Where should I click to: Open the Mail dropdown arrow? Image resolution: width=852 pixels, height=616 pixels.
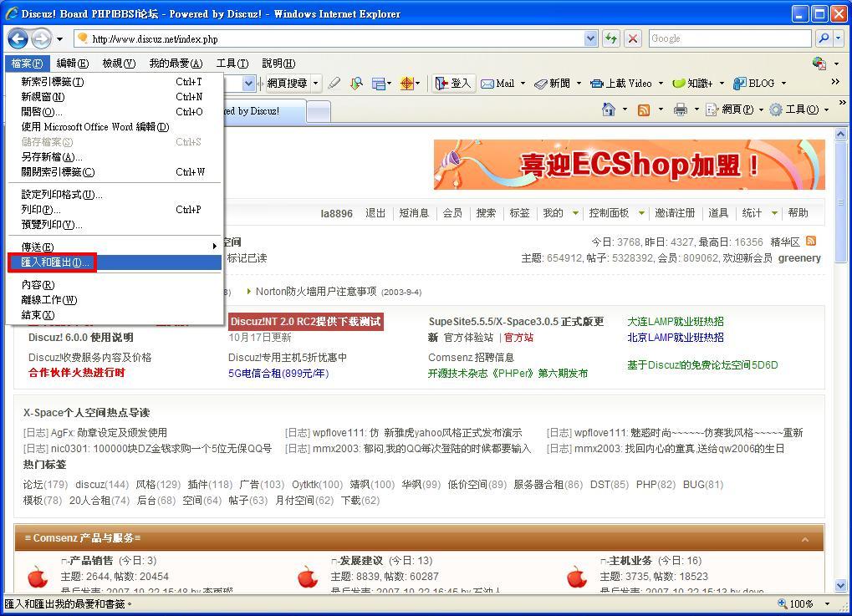523,83
